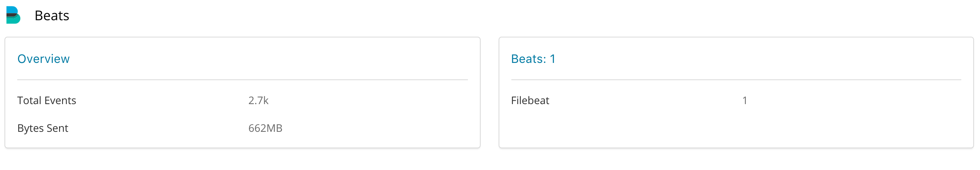Select the Total Events label

pos(46,100)
